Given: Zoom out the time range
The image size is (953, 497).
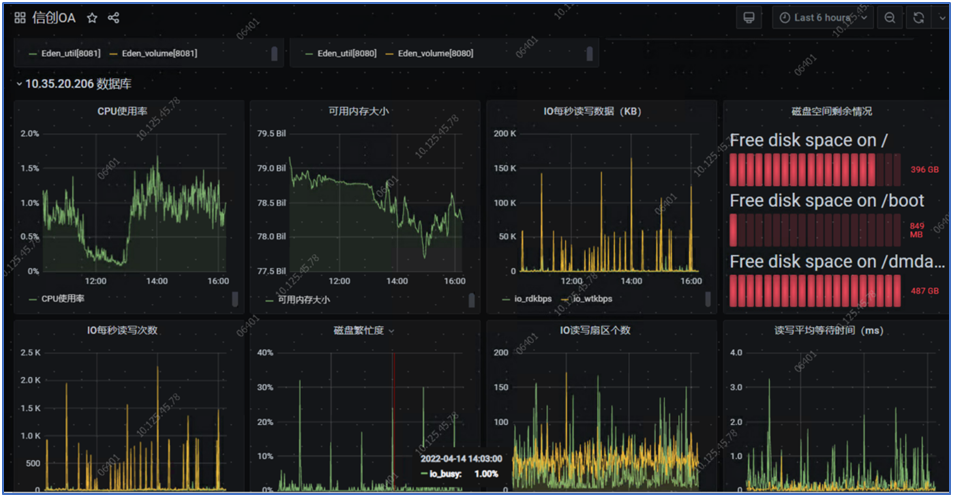Looking at the screenshot, I should [890, 18].
